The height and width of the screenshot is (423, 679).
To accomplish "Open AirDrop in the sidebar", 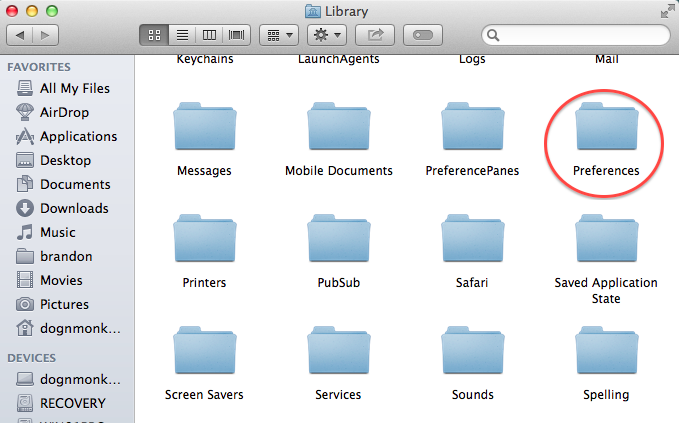I will [x=64, y=112].
